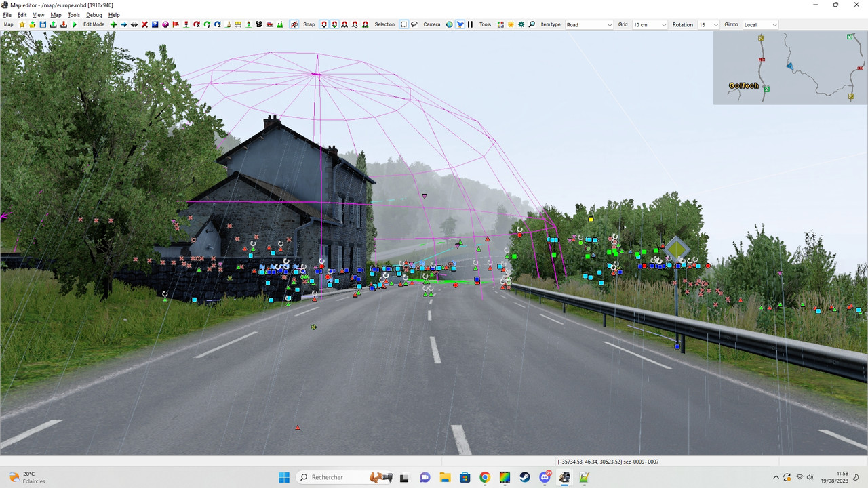Click the height adjust green arrow icon
Viewport: 868px width, 488px height.
(249, 24)
